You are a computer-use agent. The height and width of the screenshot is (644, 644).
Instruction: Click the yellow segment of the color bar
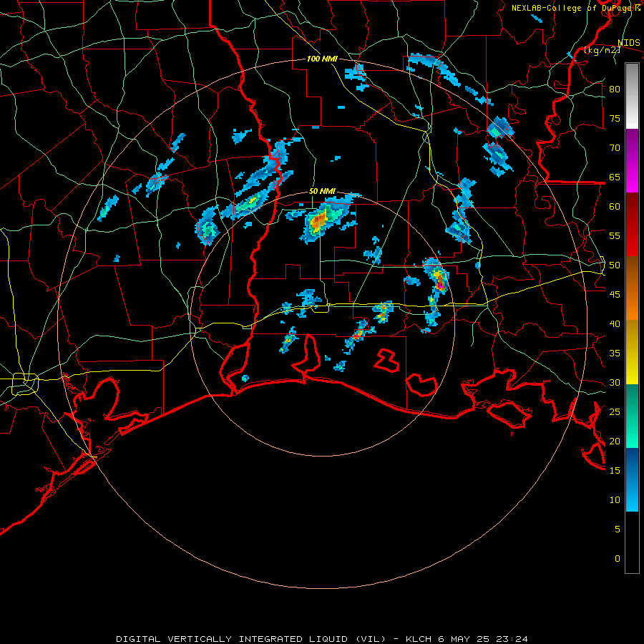click(632, 352)
